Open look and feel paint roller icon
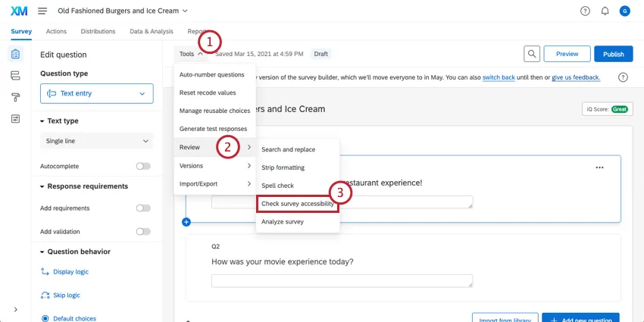The width and height of the screenshot is (644, 322). [x=15, y=97]
